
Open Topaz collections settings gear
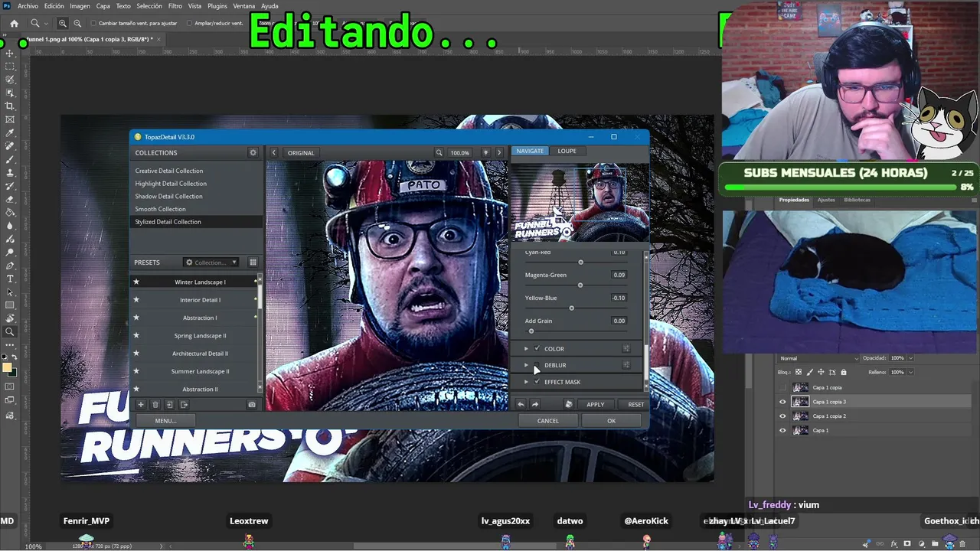point(253,152)
